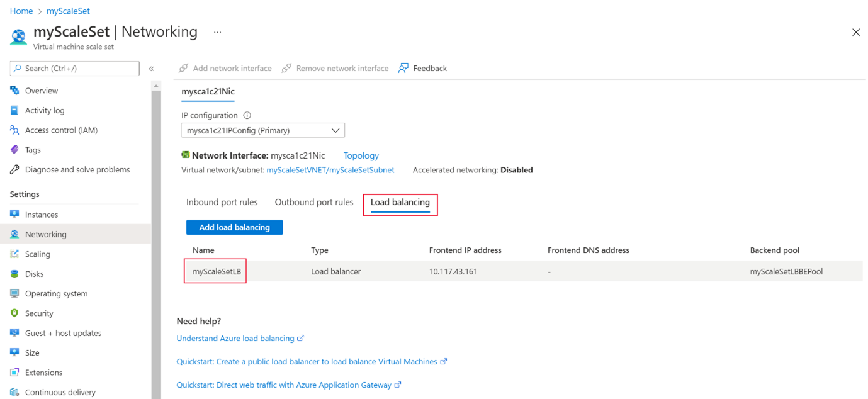Open Understand Azure load balancing link
This screenshot has width=868, height=399.
coord(235,339)
